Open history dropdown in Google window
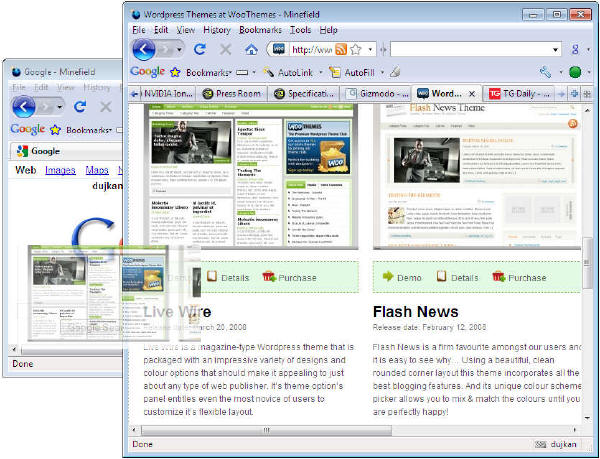This screenshot has width=600, height=459. tap(59, 107)
